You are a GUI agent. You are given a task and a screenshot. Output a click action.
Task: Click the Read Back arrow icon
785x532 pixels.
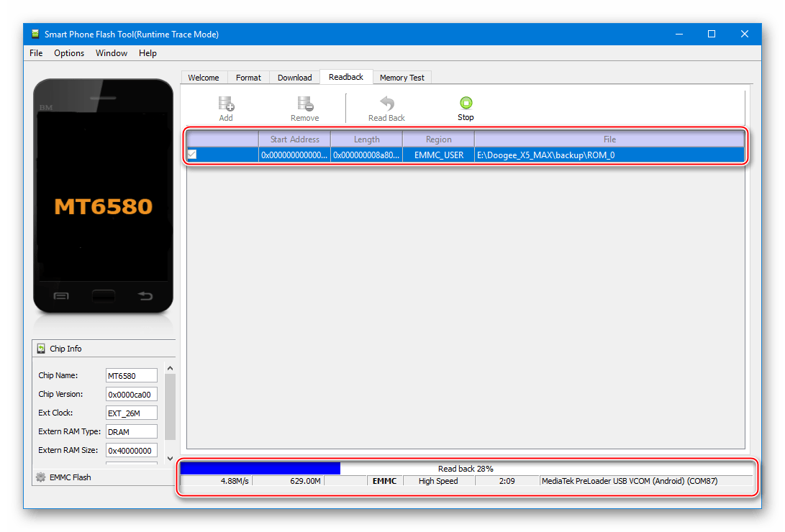pyautogui.click(x=386, y=103)
